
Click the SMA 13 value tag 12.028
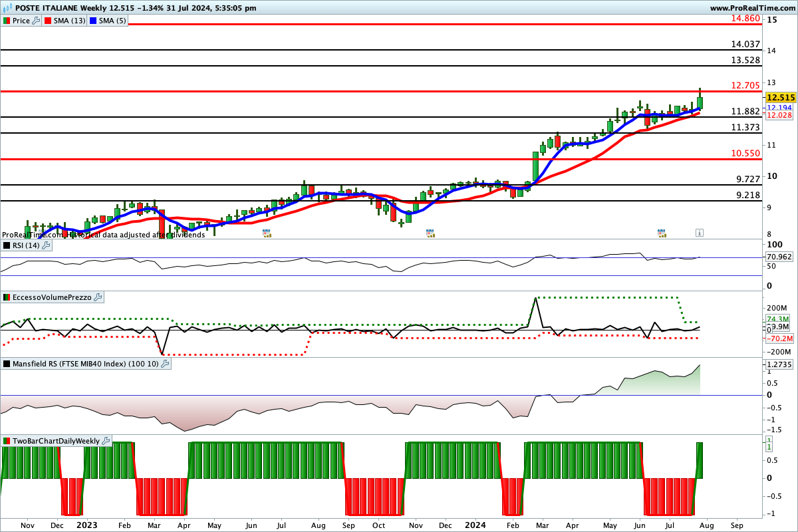pos(779,116)
